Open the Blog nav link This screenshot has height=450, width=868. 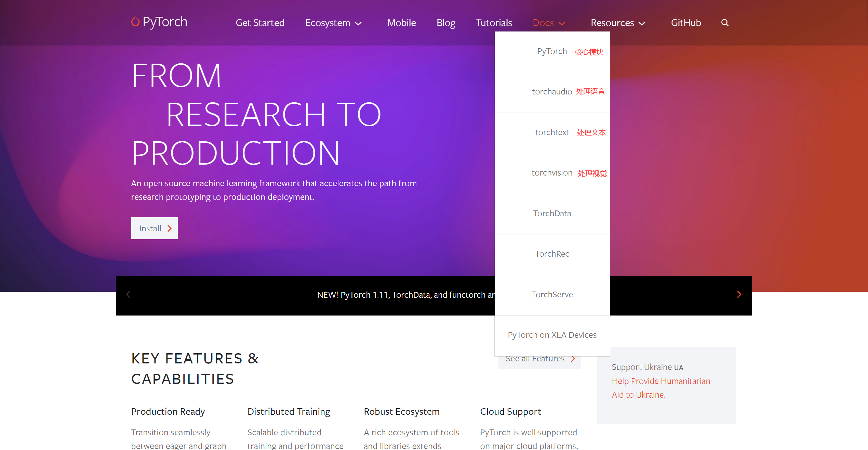[446, 23]
